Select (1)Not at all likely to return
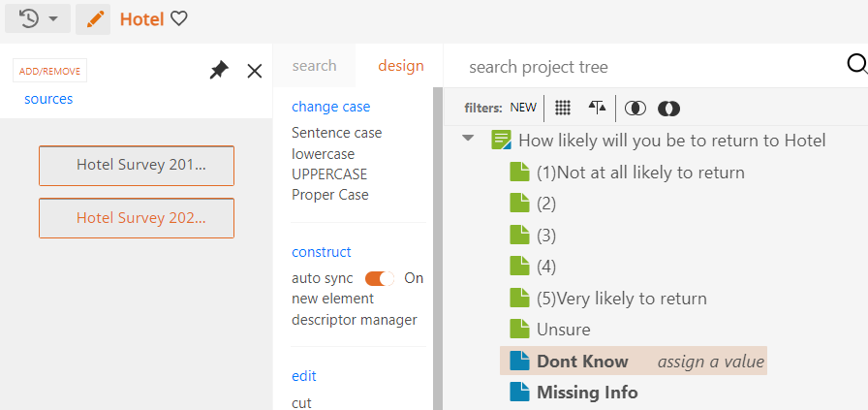 640,173
